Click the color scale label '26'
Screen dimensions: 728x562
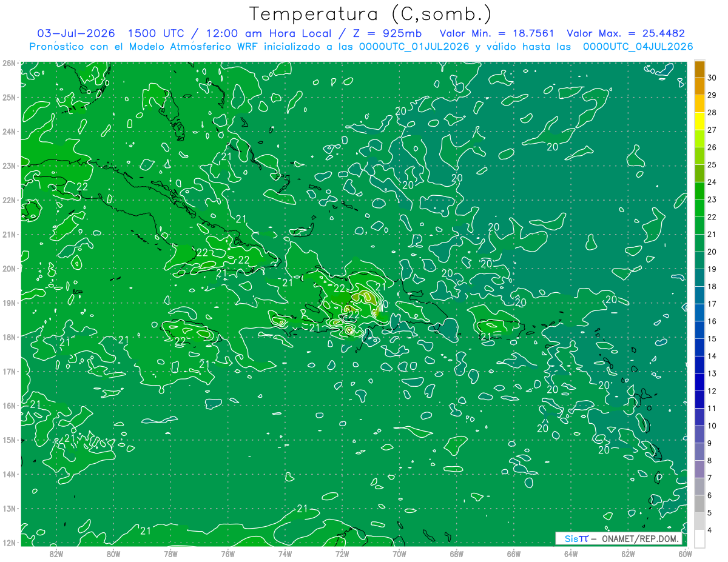(x=712, y=147)
